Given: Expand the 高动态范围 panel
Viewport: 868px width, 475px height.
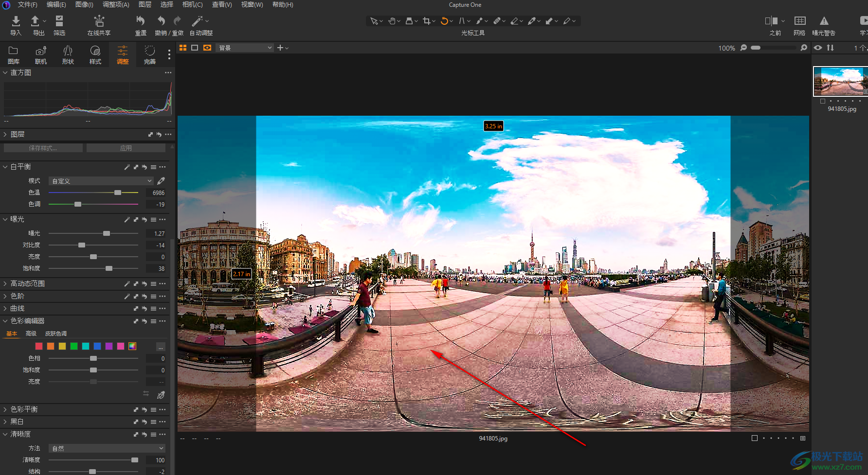Looking at the screenshot, I should (x=5, y=283).
